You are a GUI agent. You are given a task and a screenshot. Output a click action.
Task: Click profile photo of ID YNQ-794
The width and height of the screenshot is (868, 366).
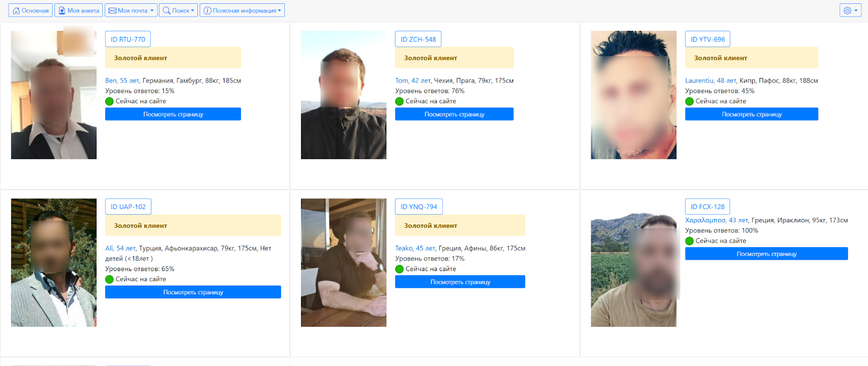(x=344, y=262)
